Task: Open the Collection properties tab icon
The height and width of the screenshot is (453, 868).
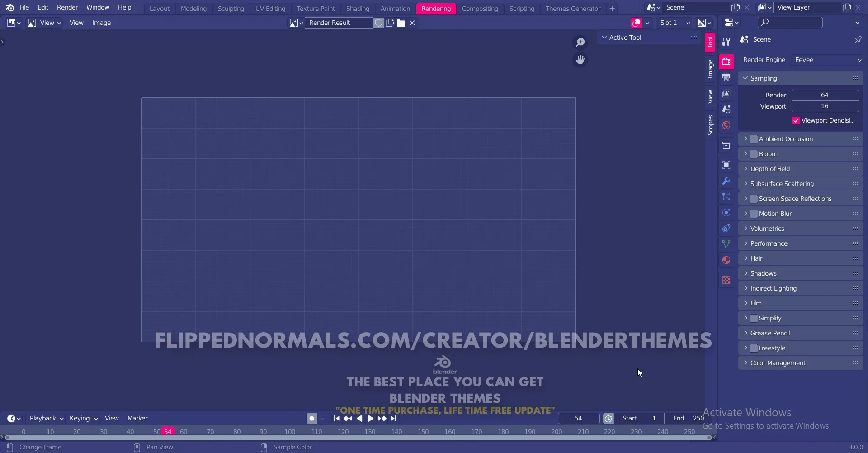Action: pos(726,145)
